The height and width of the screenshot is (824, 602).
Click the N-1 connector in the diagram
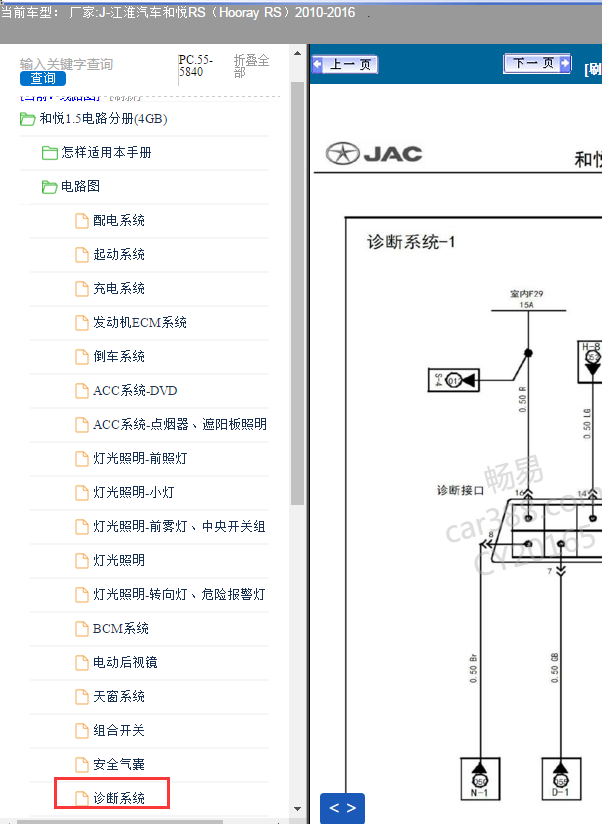coord(480,779)
